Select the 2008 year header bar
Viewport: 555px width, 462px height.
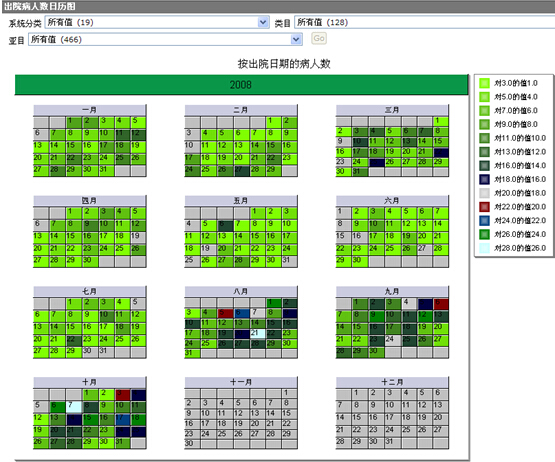click(x=241, y=85)
